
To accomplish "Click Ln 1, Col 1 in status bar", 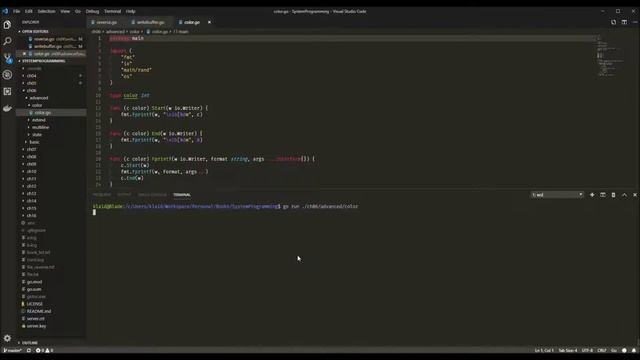I will [x=544, y=350].
